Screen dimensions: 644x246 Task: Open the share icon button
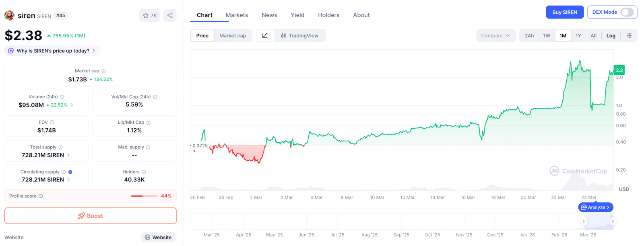170,15
